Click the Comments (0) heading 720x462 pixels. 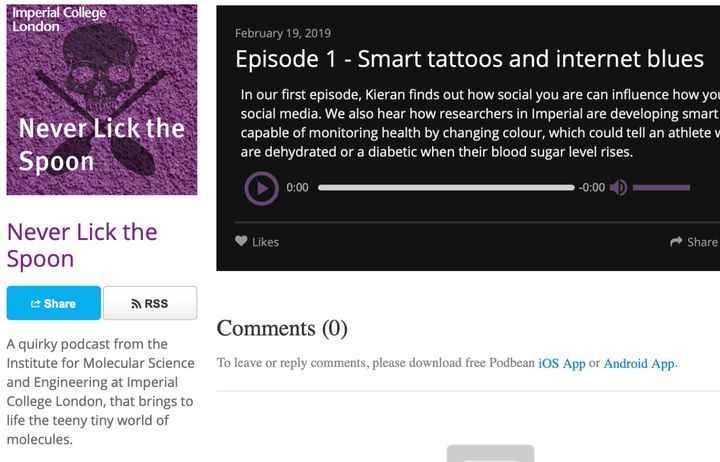(282, 328)
